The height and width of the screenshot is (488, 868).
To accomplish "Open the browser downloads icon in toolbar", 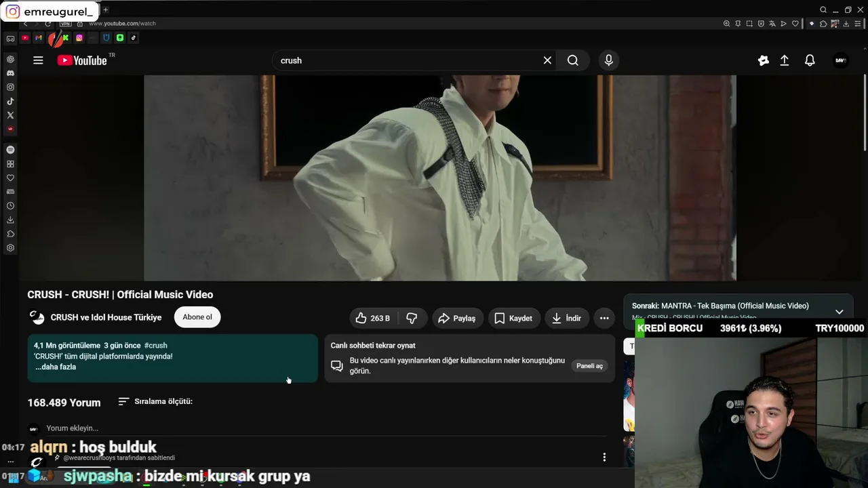I will pyautogui.click(x=846, y=24).
